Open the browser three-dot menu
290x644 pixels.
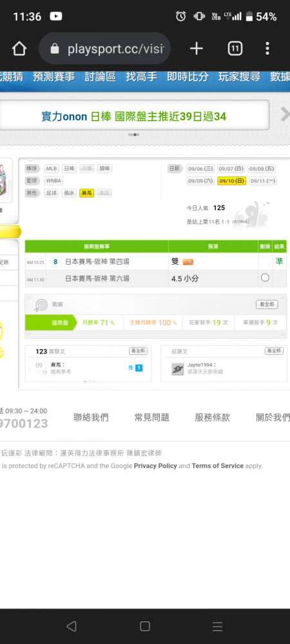pos(267,48)
